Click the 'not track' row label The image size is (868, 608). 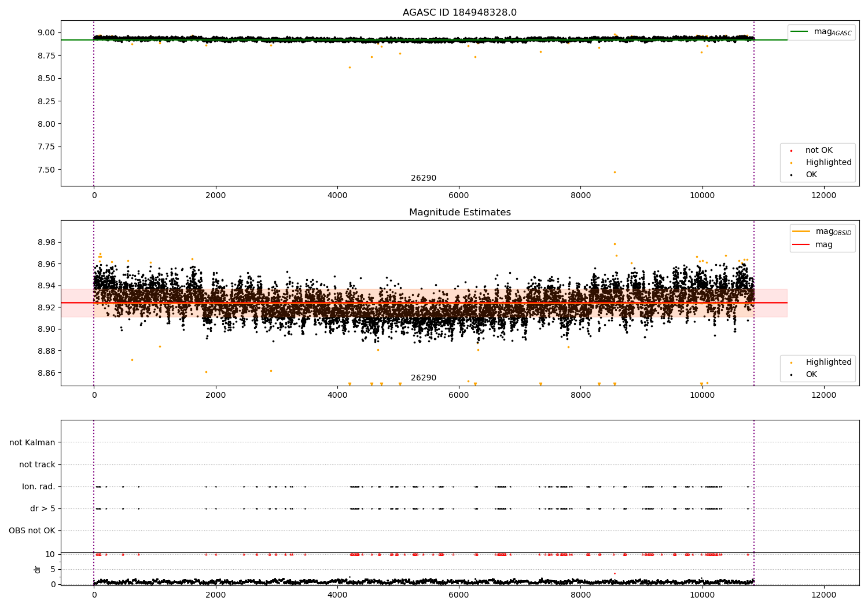click(x=37, y=465)
